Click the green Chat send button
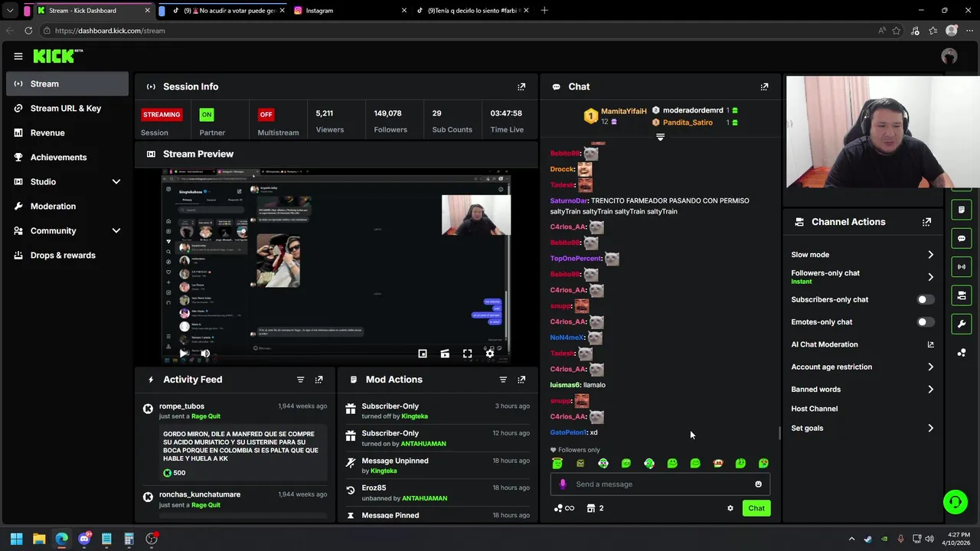The height and width of the screenshot is (551, 980). 756,508
